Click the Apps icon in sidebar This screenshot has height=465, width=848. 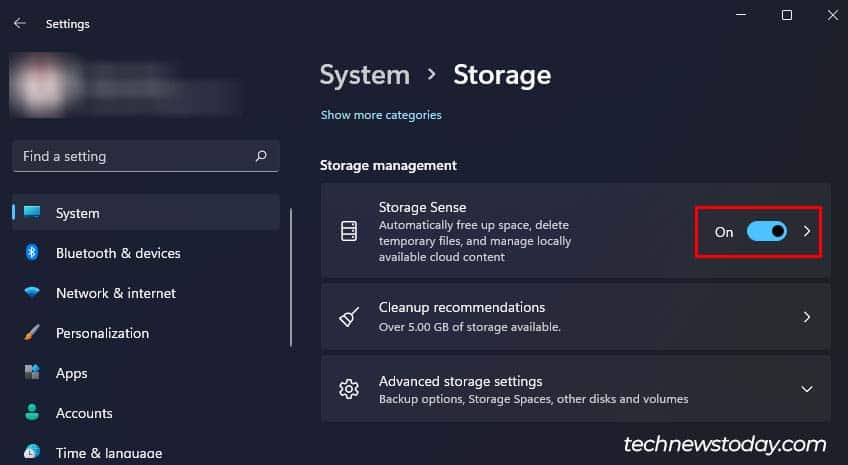[x=32, y=373]
